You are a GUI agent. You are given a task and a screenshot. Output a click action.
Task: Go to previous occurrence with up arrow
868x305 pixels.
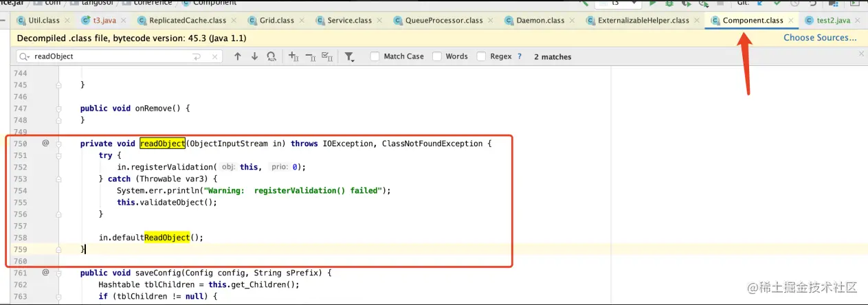pos(238,56)
